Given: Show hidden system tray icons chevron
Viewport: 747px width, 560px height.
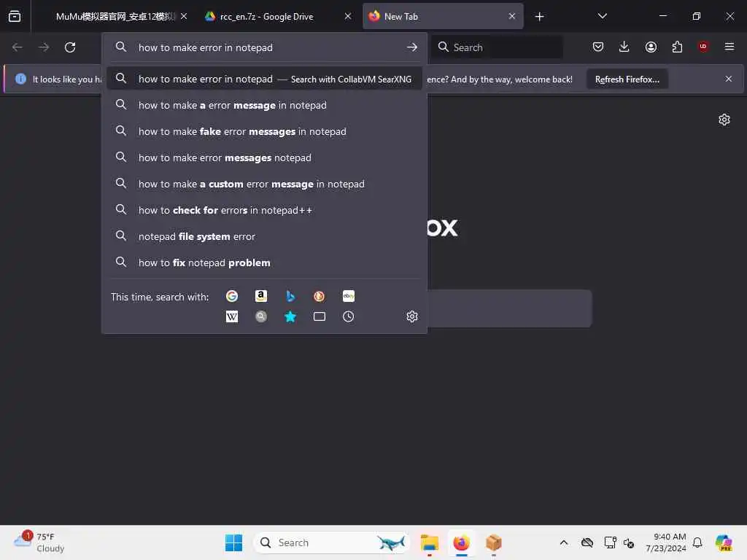Looking at the screenshot, I should click(564, 542).
